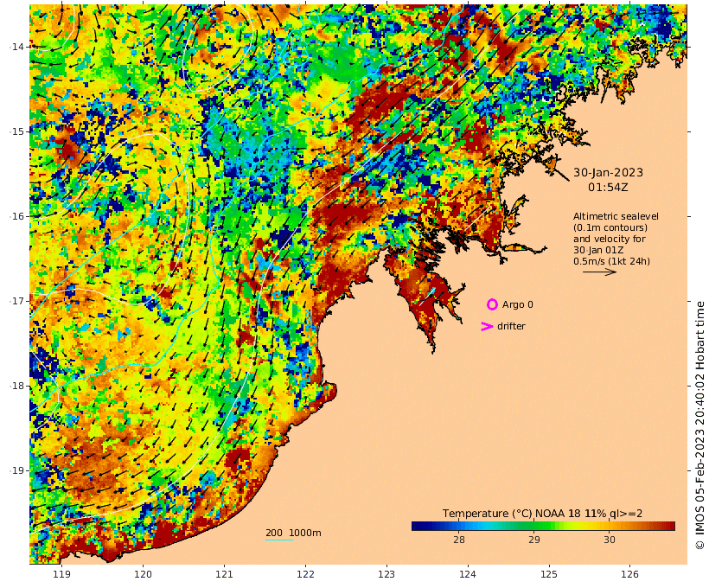
Task: Click the '30' colorbar tick label
Action: (609, 540)
